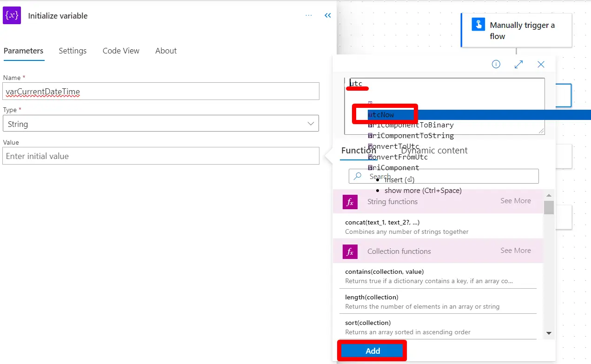
Task: Expand the expression editor to full size
Action: 519,65
